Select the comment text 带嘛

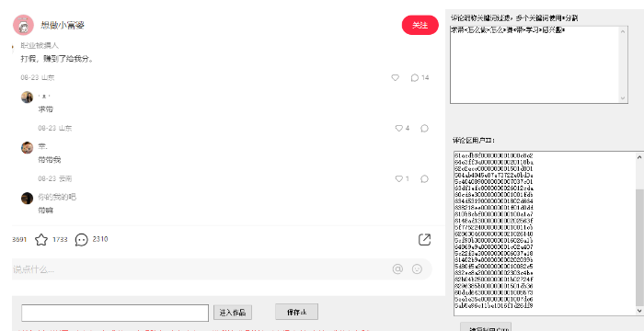[x=46, y=211]
